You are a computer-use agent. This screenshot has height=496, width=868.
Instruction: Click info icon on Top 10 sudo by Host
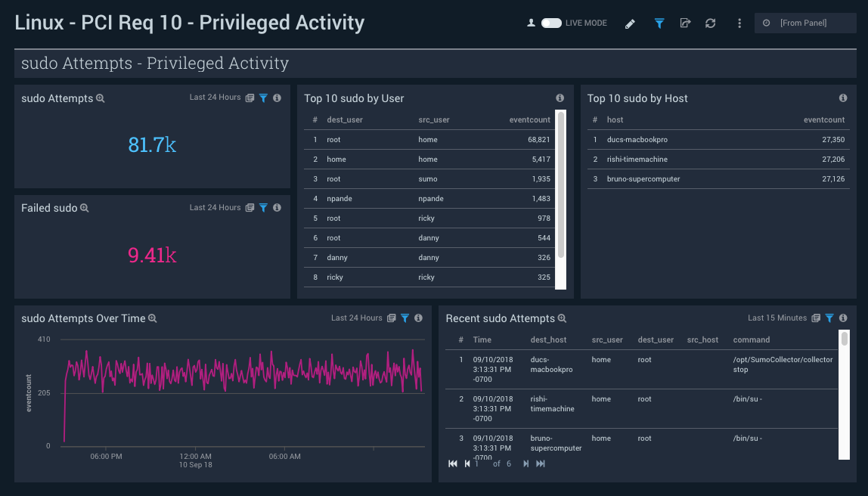pos(842,98)
